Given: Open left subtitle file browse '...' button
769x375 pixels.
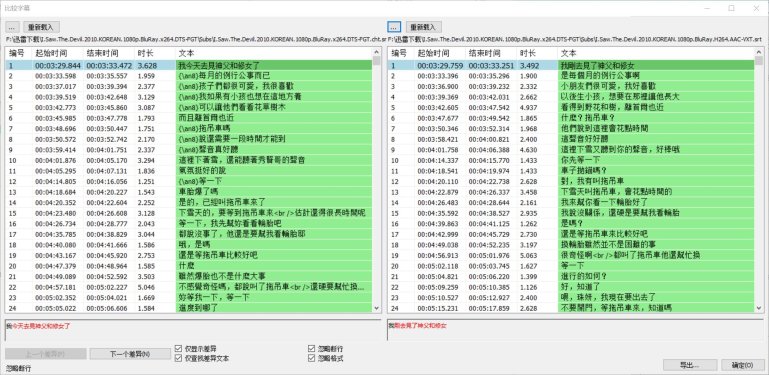Looking at the screenshot, I should click(12, 27).
